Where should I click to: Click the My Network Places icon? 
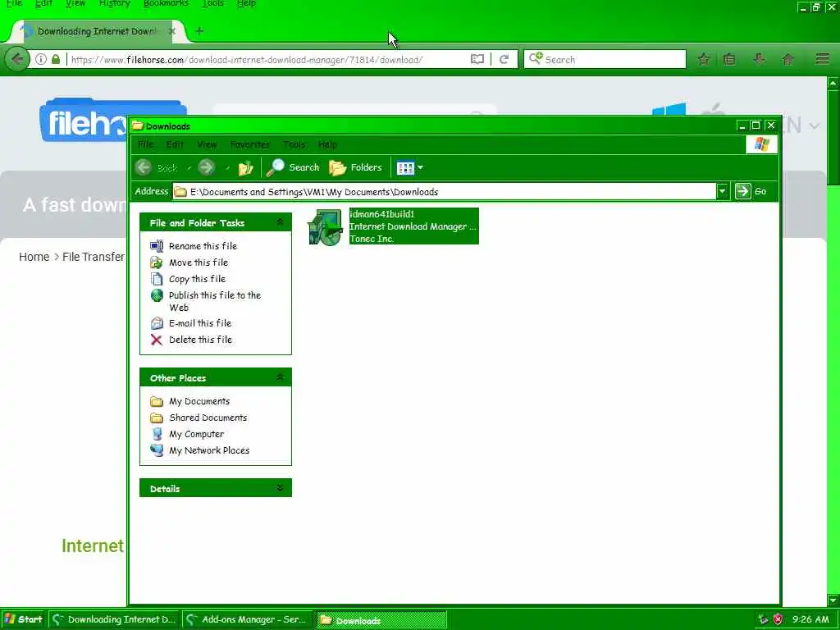157,450
